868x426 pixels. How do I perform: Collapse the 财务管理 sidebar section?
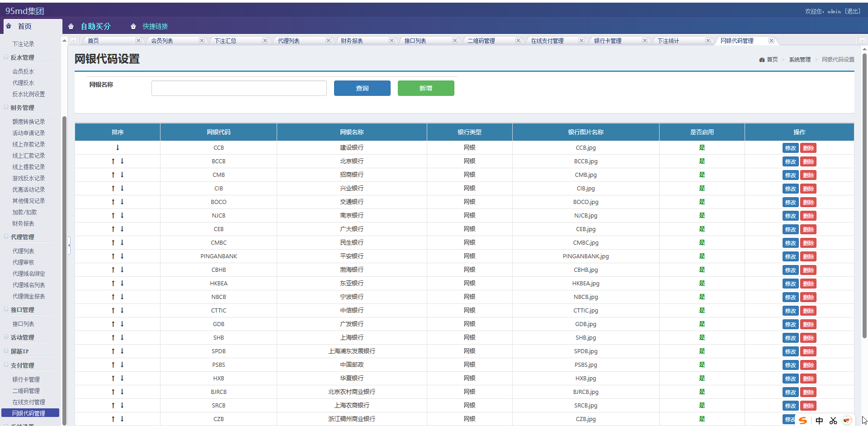click(x=6, y=108)
